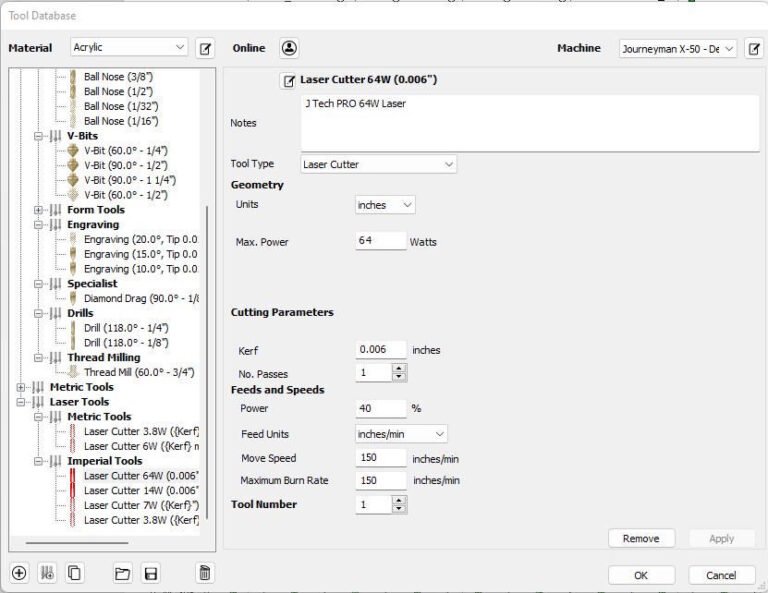Click the add tool group icon
Viewport: 768px width, 593px height.
click(47, 573)
